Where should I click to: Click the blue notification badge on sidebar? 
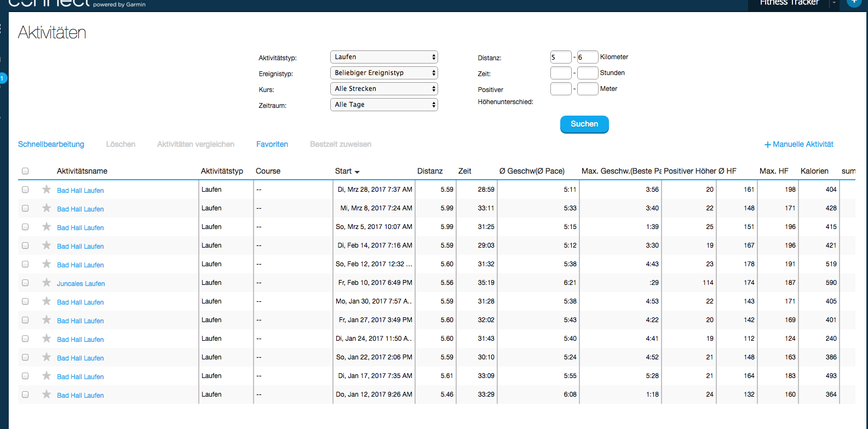click(3, 78)
